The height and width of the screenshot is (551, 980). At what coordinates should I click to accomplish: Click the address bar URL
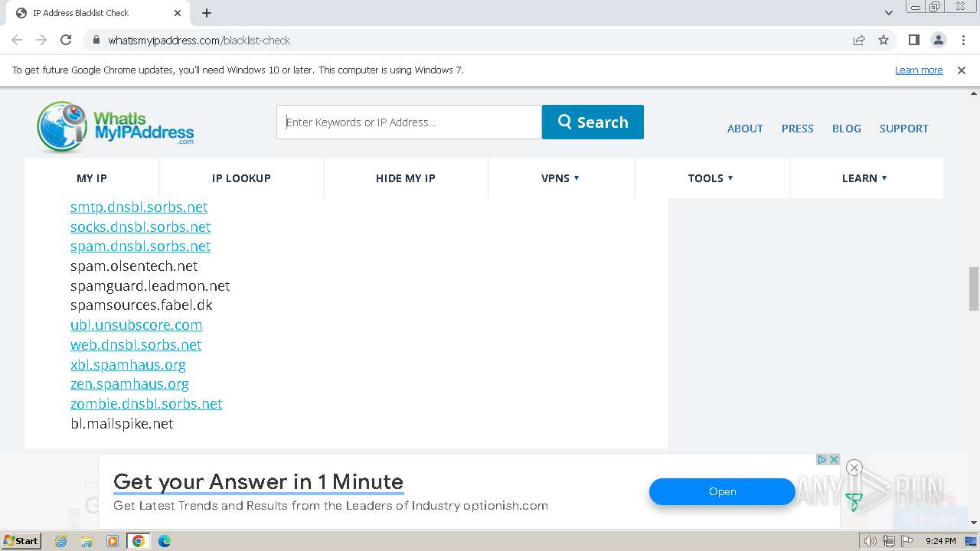pyautogui.click(x=199, y=40)
